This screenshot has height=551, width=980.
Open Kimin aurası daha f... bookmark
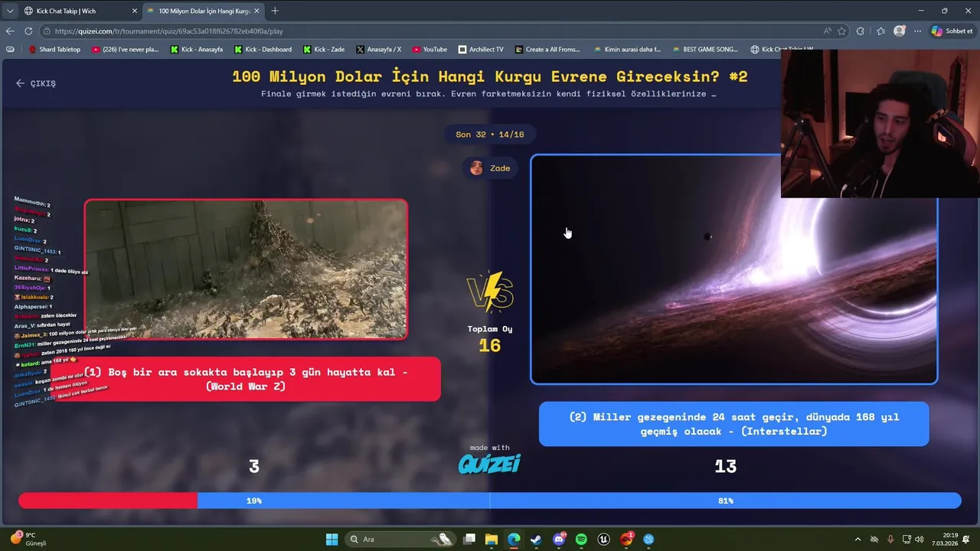click(627, 49)
